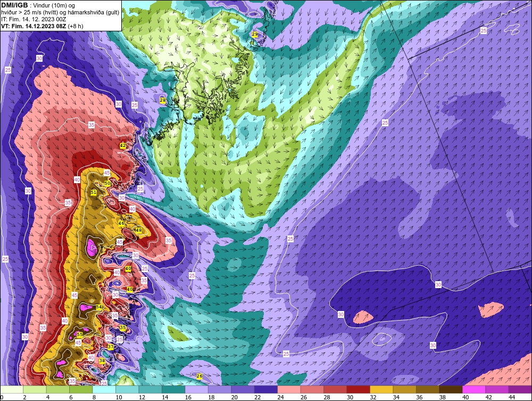Screen dimensions: 532x401
Task: Pick the legend swatch between 12 and 14
Action: point(151,389)
